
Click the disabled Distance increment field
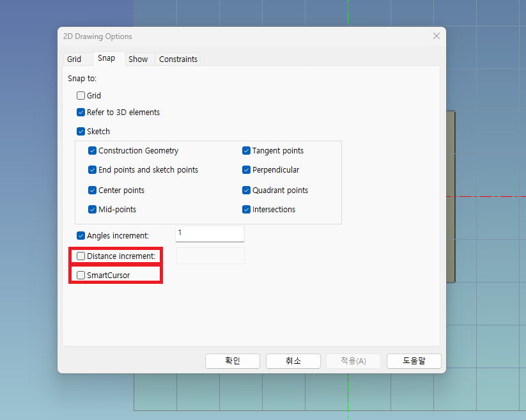[x=210, y=256]
